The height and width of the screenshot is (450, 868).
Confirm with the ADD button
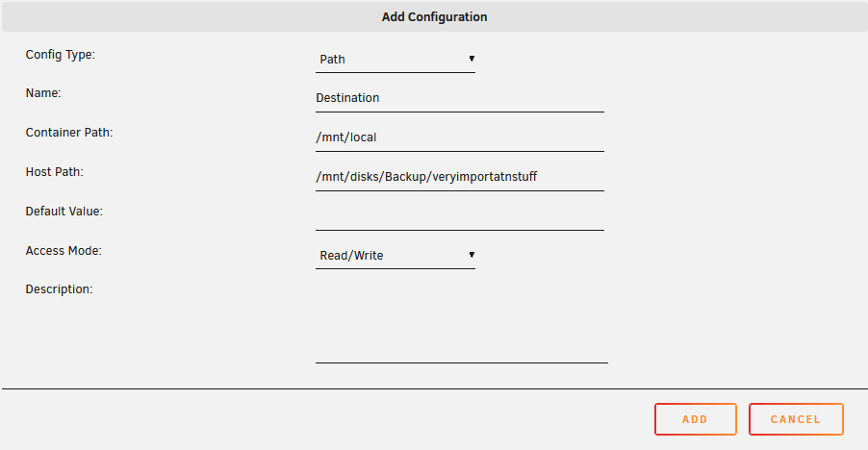click(696, 419)
